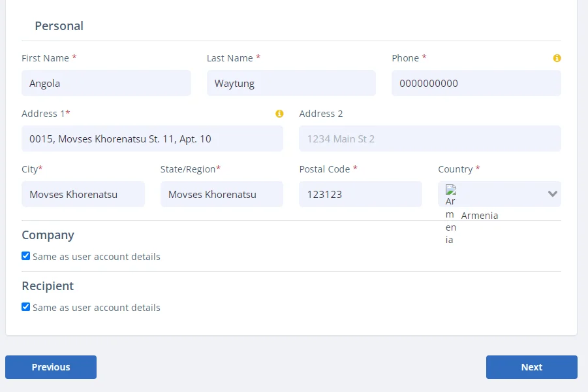Click the First Name field containing Angola
Screen dimensions: 588x392
tap(106, 83)
